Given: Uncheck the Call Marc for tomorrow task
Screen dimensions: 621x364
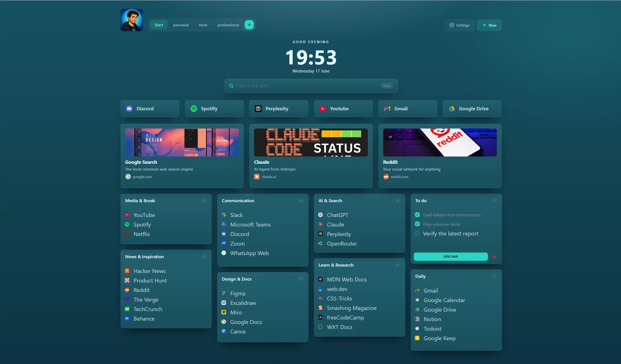Looking at the screenshot, I should [417, 215].
